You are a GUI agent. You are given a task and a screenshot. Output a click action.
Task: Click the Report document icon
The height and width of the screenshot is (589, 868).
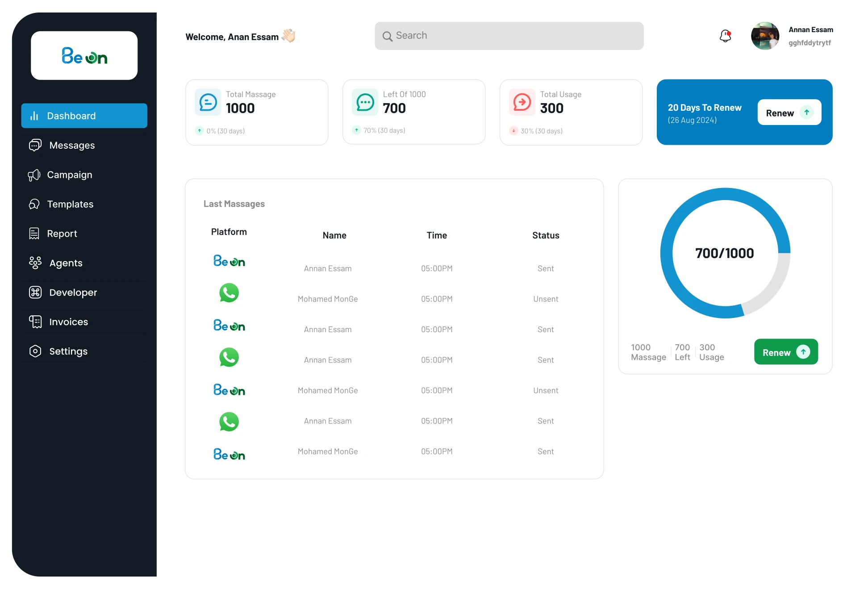click(34, 234)
